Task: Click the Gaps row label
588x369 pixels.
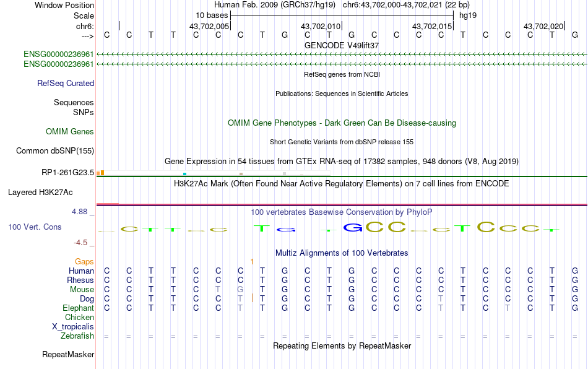Action: tap(84, 261)
